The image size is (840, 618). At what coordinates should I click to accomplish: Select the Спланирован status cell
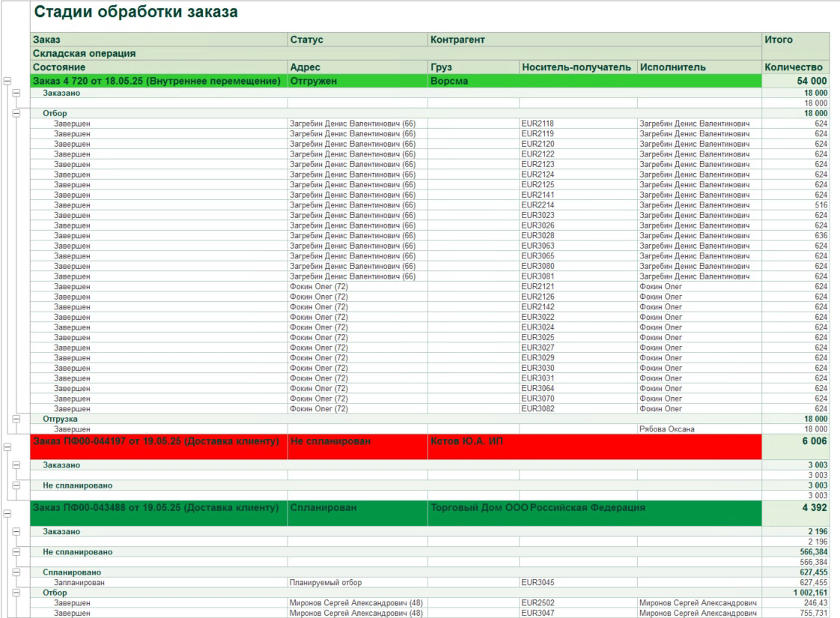click(358, 513)
